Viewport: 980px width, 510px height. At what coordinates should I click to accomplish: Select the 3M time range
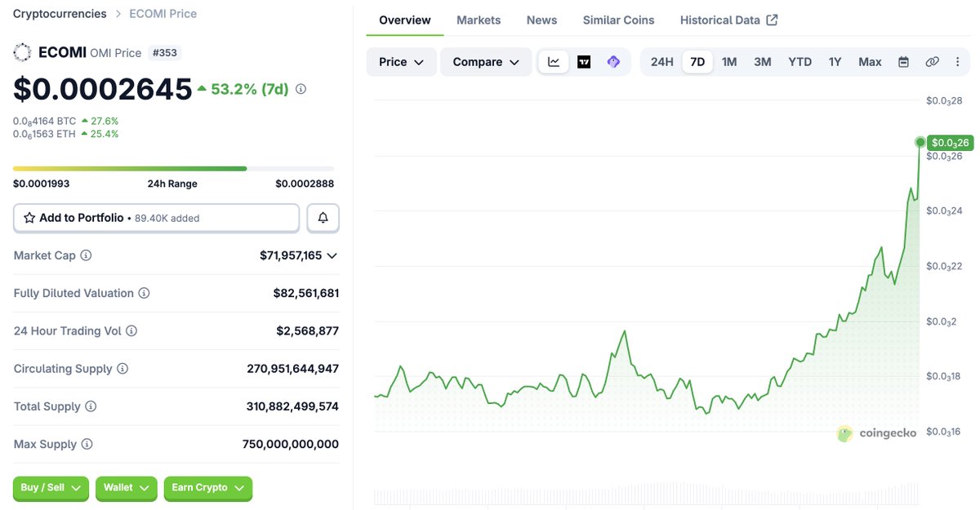tap(763, 62)
